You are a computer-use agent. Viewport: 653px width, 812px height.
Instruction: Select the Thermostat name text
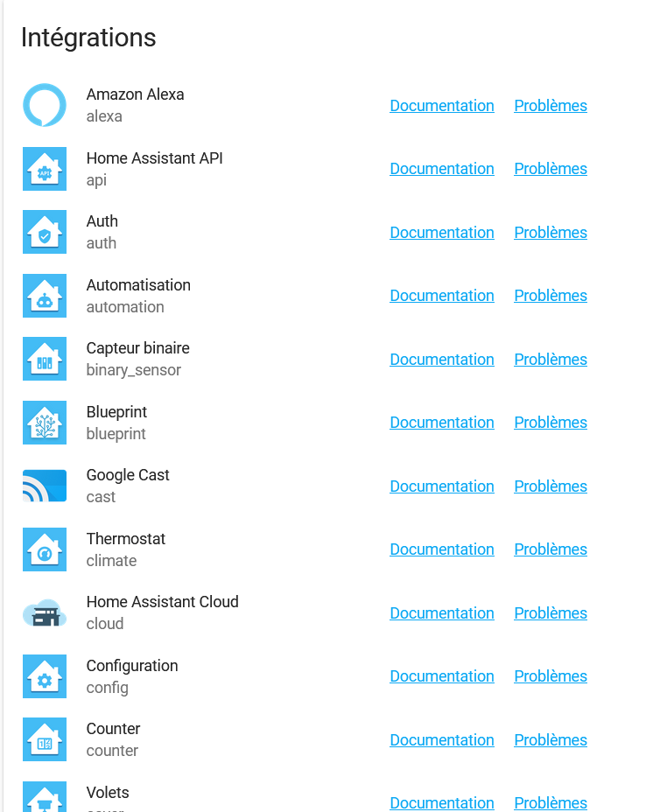point(126,539)
